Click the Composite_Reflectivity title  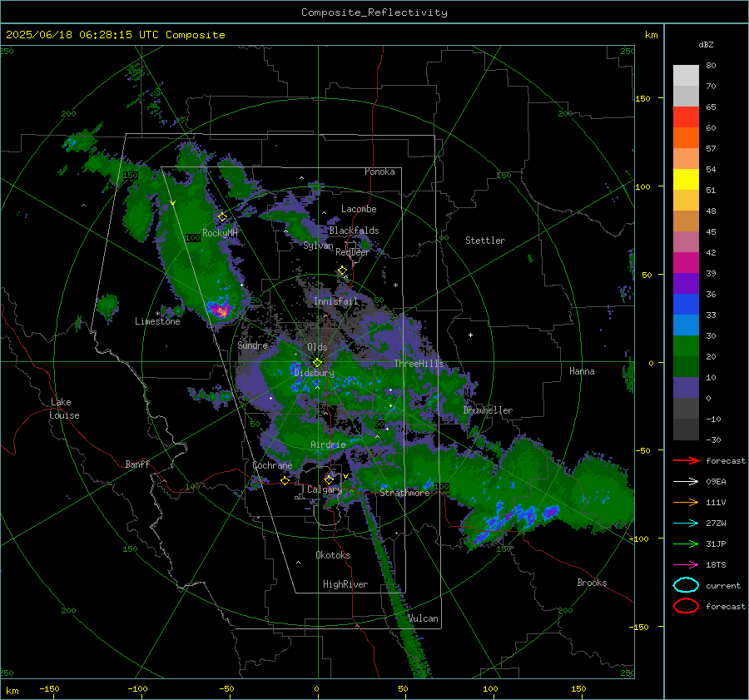click(374, 12)
